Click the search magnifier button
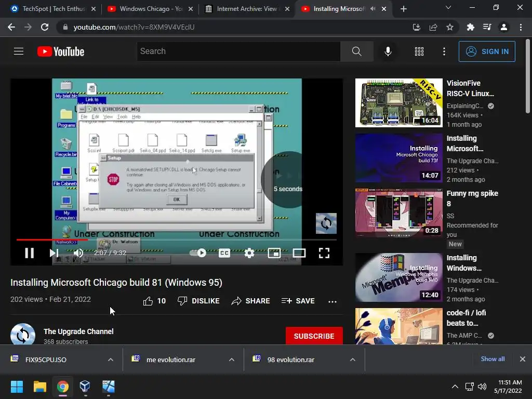The image size is (532, 399). pos(356,51)
